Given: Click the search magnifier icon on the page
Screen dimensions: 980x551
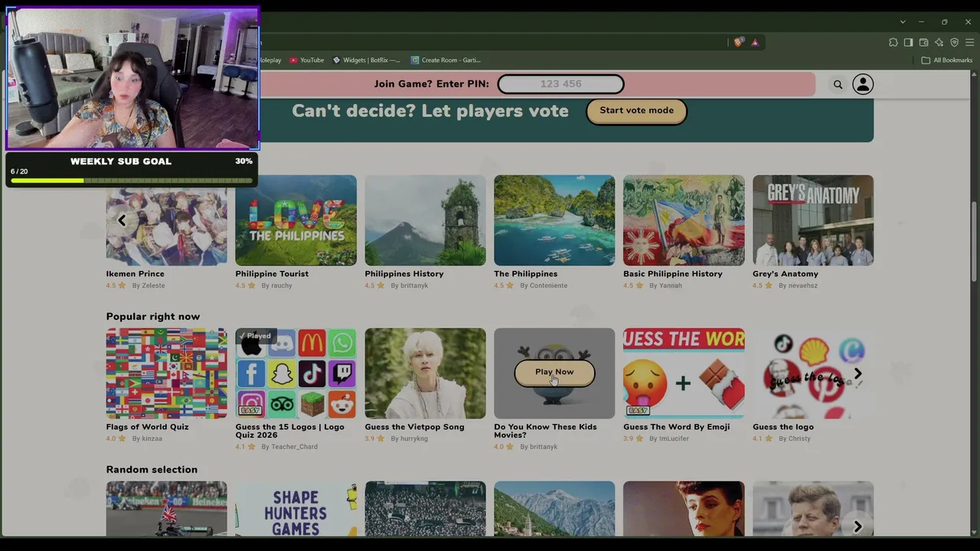Looking at the screenshot, I should tap(838, 85).
